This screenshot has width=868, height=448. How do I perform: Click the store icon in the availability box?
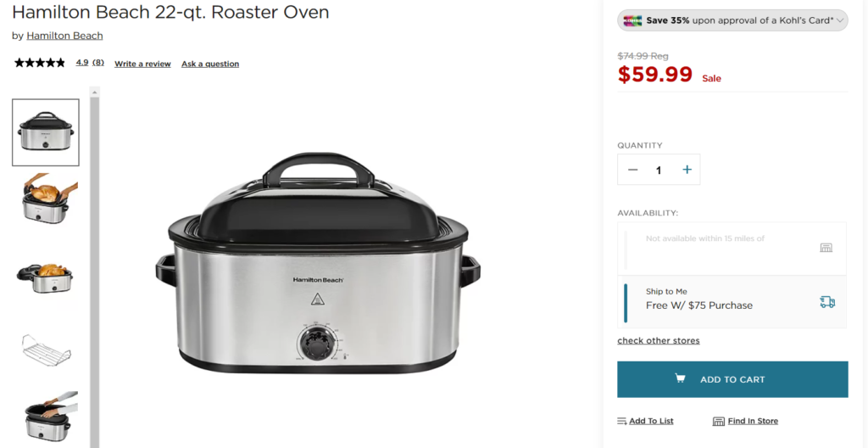point(826,248)
